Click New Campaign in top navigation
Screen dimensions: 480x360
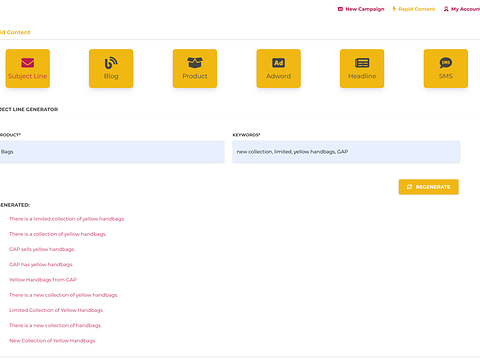361,9
